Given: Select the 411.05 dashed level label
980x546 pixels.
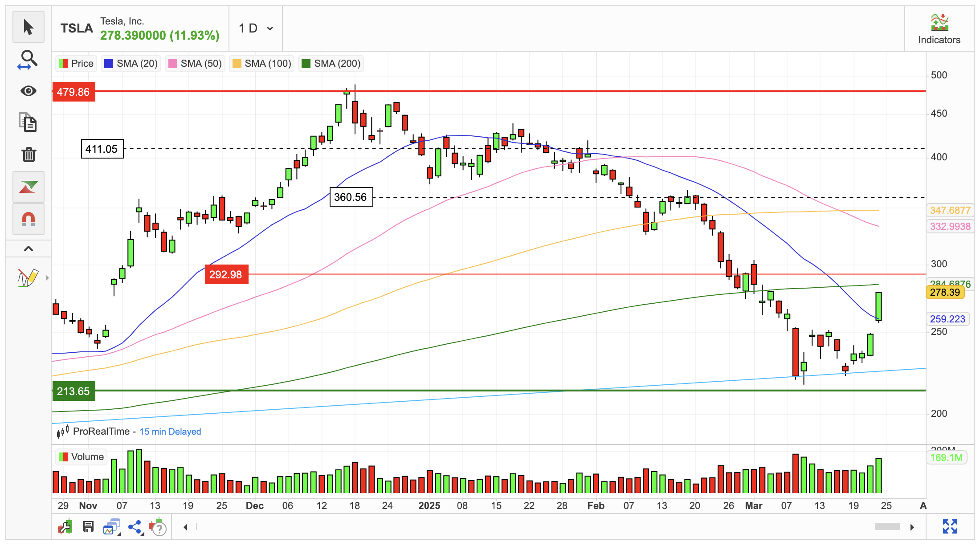Looking at the screenshot, I should click(102, 149).
